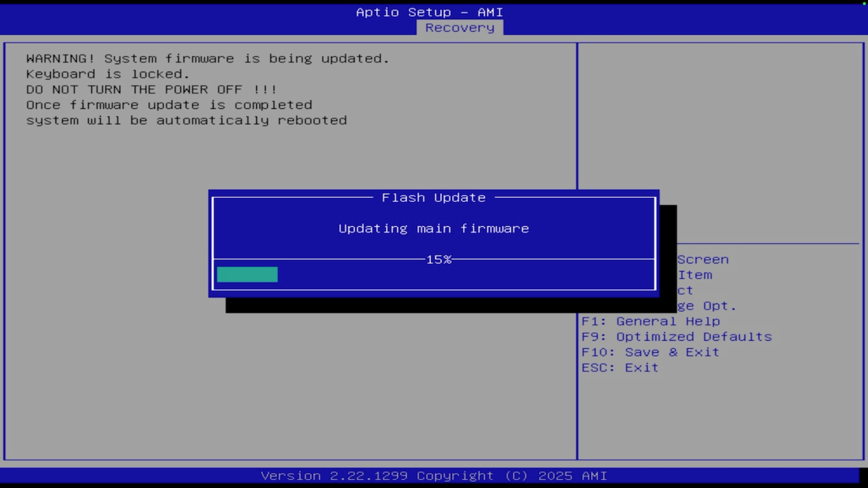This screenshot has height=488, width=868.
Task: Click the ESC: Exit shortcut text
Action: [x=619, y=367]
